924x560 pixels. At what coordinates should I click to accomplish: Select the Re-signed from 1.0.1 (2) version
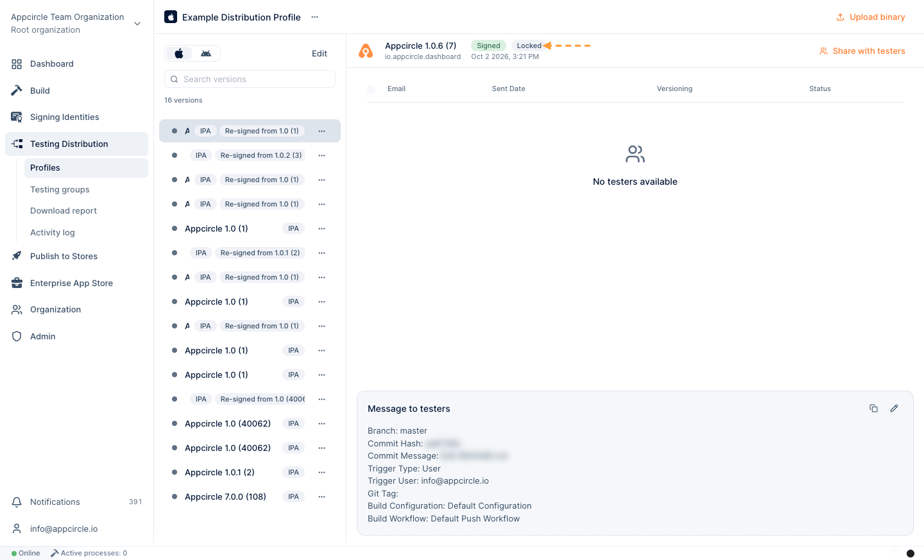pyautogui.click(x=250, y=253)
